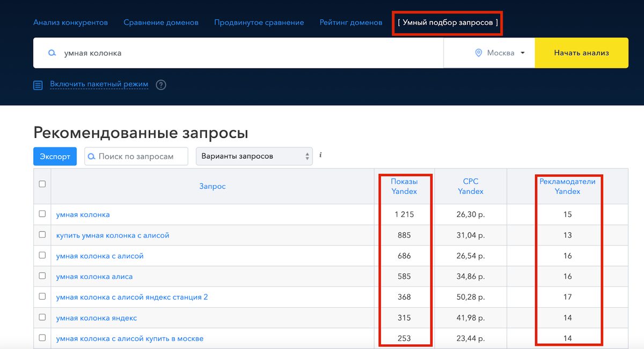The image size is (644, 349).
Task: Click the Экспорт button
Action: click(x=55, y=157)
